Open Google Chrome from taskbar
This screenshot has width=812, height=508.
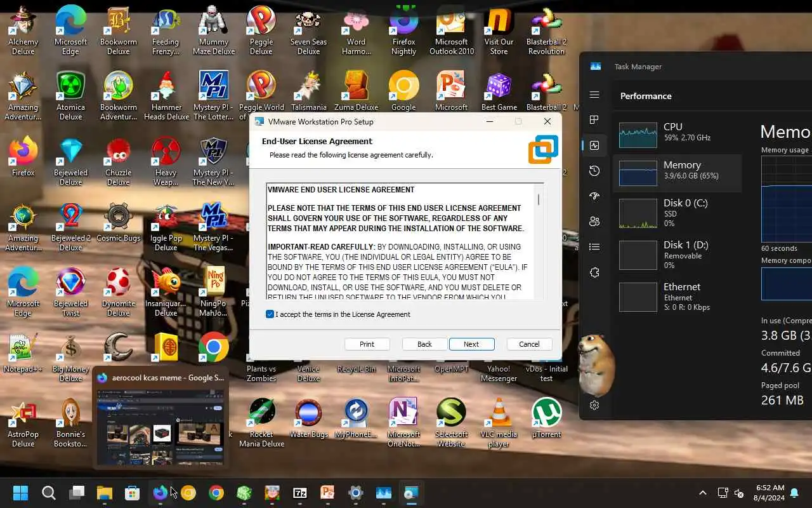tap(216, 493)
